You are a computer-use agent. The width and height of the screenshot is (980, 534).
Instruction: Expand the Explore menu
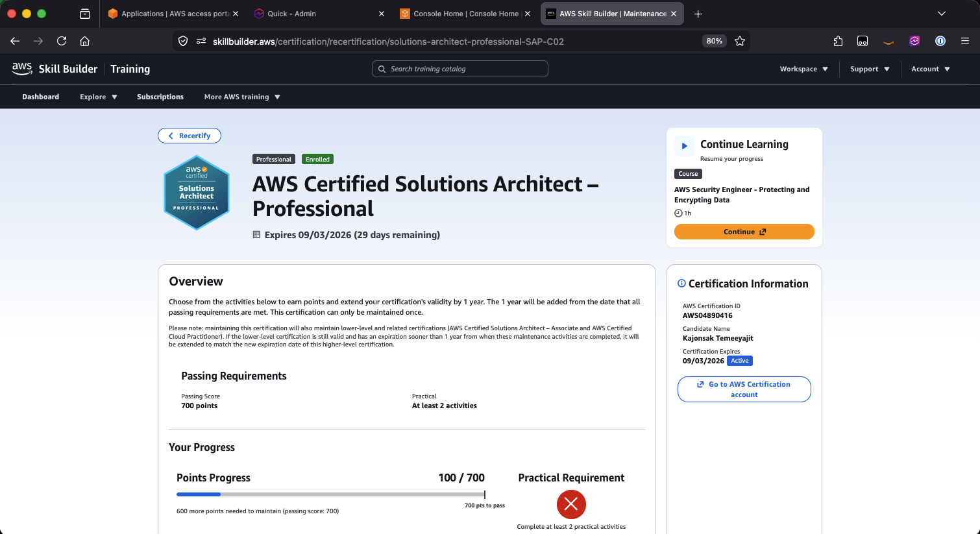99,97
